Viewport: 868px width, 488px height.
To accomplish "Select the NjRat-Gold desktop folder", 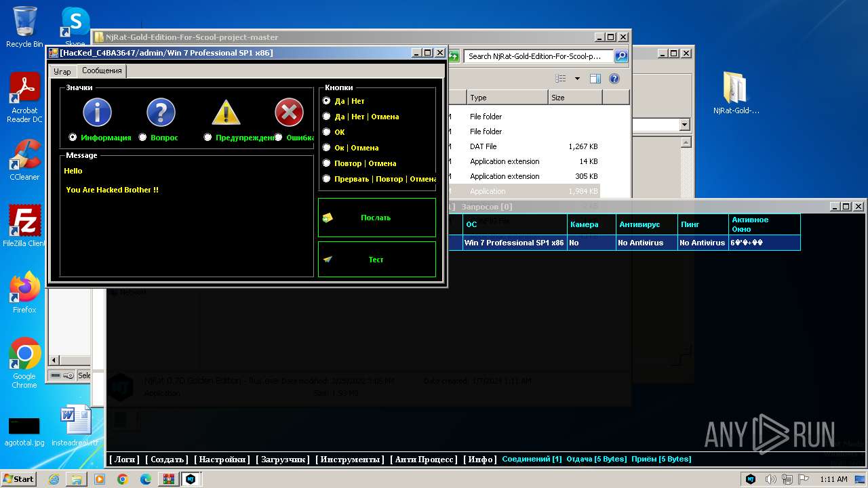I will click(x=736, y=94).
